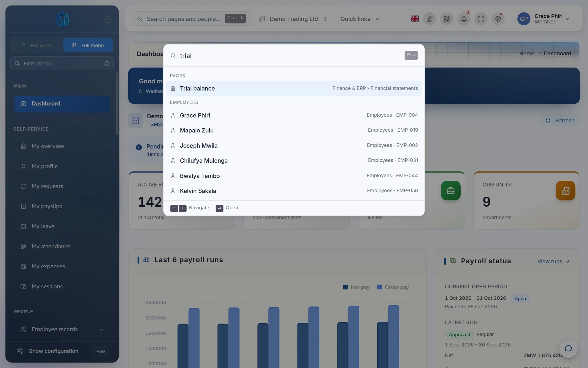Click the GP user avatar
Screen dimensions: 588x368
[x=524, y=19]
